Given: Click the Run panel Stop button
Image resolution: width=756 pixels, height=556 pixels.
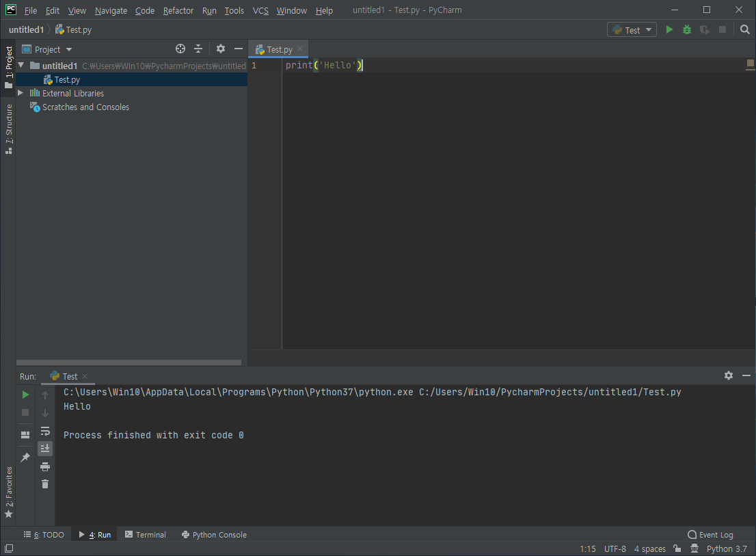Looking at the screenshot, I should click(25, 413).
